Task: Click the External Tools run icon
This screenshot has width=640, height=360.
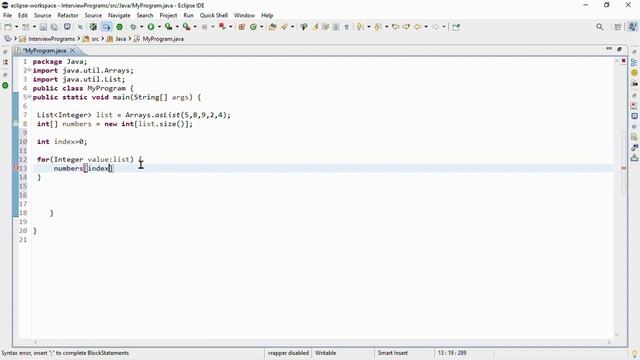Action: tap(186, 27)
